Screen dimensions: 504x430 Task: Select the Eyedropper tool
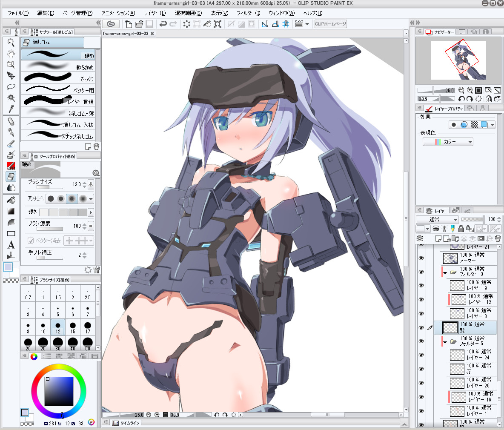[11, 109]
